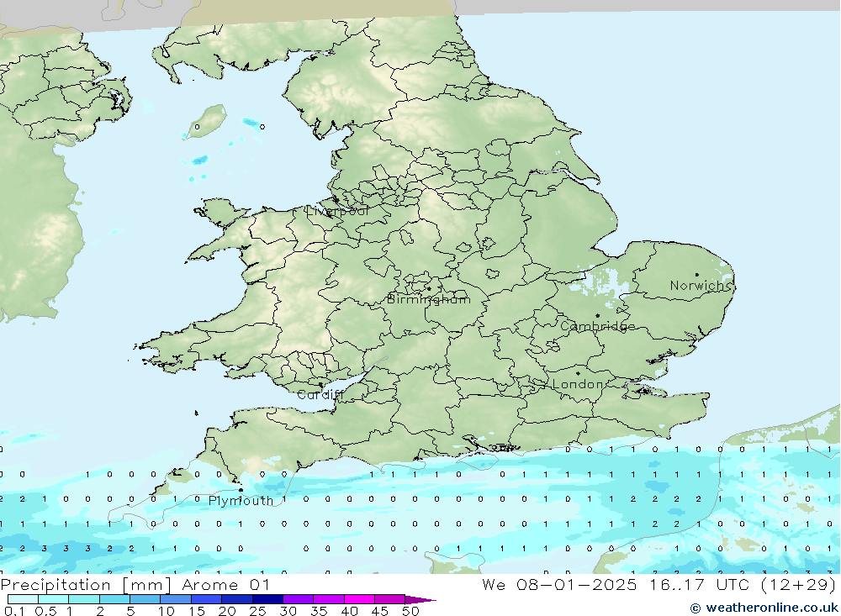Click the 'Arome 01' model name

tap(225, 585)
